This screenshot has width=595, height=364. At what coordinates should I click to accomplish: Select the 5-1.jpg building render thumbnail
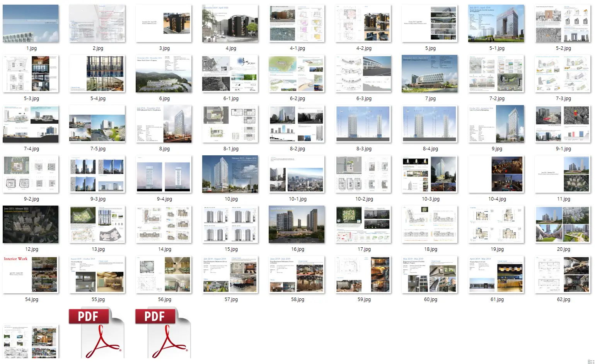click(496, 24)
